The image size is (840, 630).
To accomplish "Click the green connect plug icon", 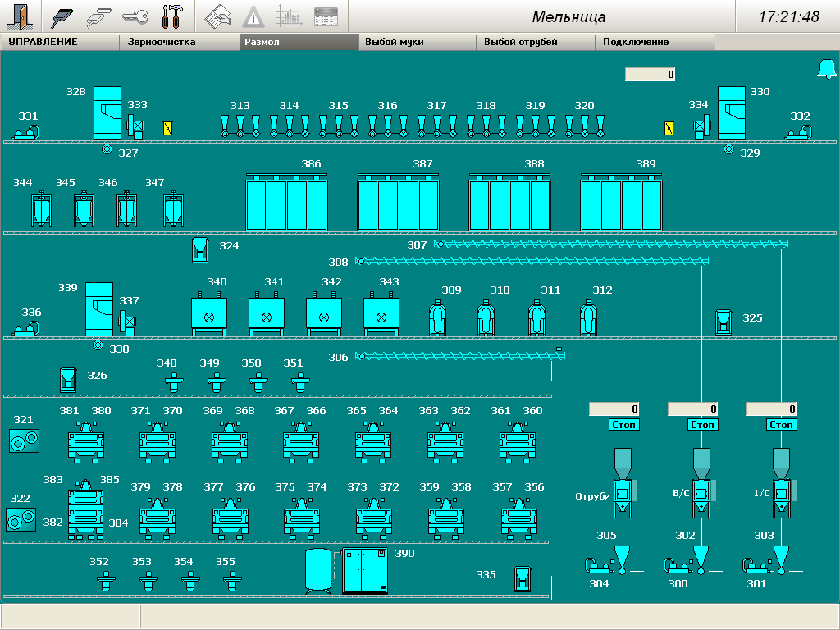I will tap(62, 16).
